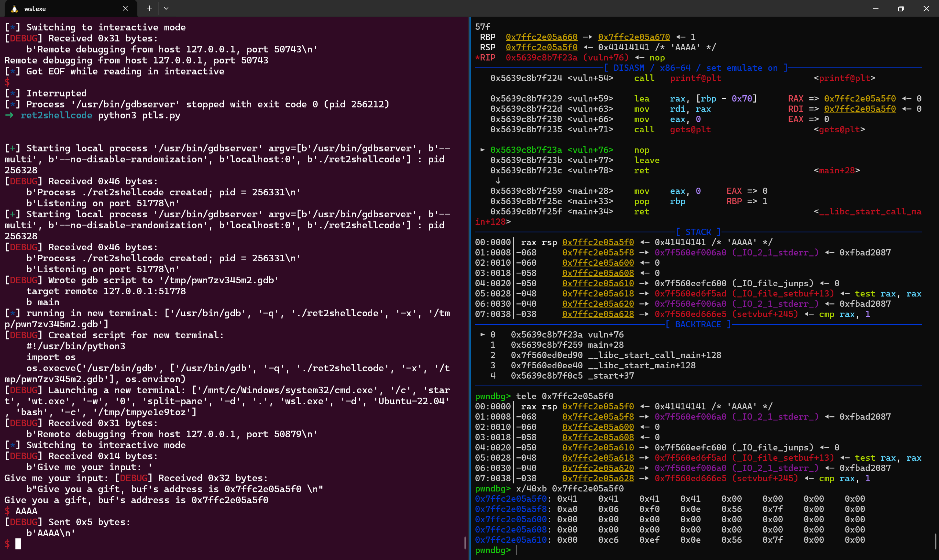The width and height of the screenshot is (939, 560).
Task: Close the terminal window
Action: point(926,8)
